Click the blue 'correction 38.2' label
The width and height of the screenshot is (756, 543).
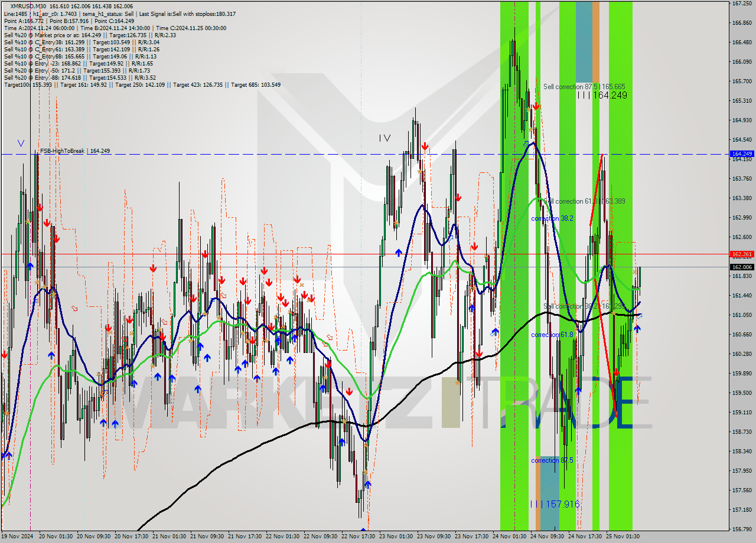tap(552, 218)
